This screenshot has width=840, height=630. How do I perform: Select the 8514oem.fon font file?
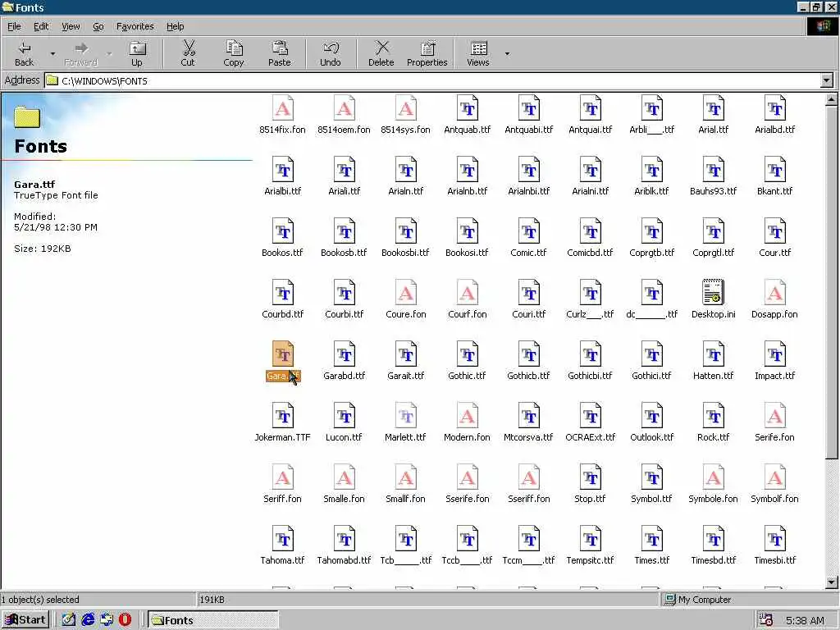(344, 115)
